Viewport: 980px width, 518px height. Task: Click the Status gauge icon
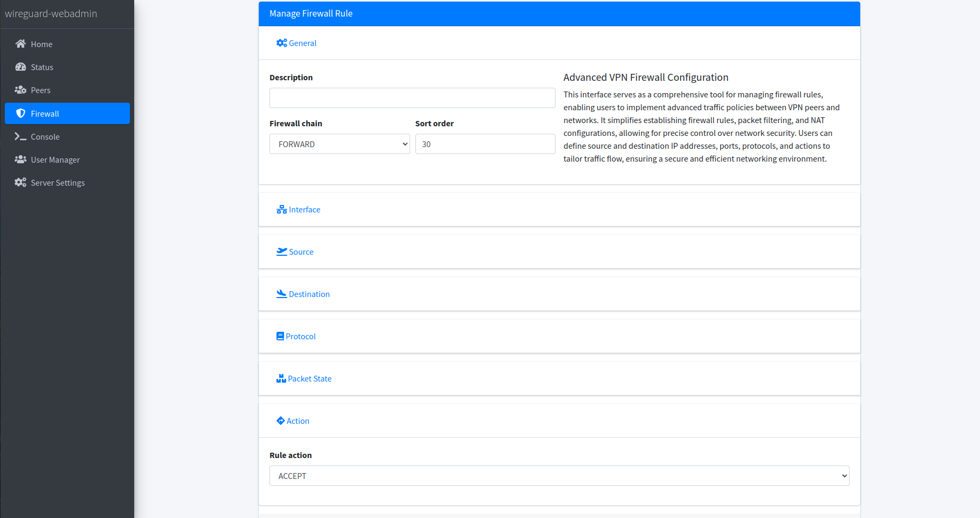20,67
